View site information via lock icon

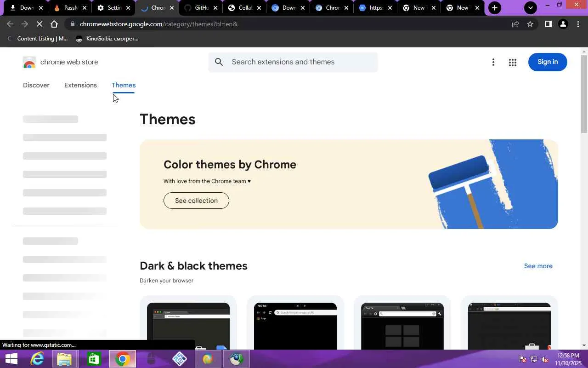tap(73, 24)
